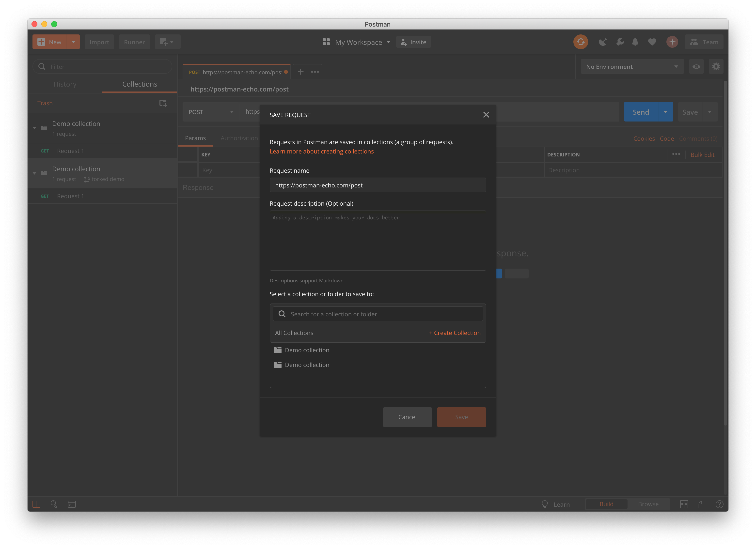The image size is (756, 548).
Task: Click the orange user avatar icon
Action: tap(672, 42)
